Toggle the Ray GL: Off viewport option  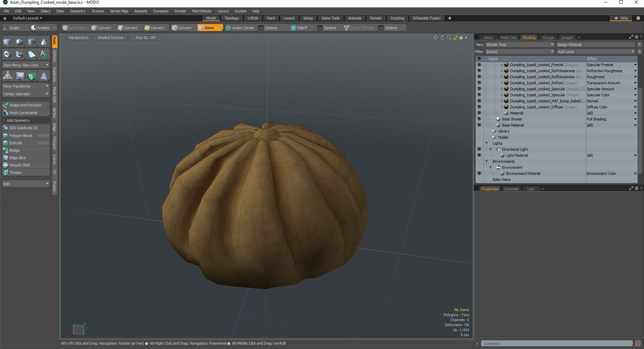146,38
